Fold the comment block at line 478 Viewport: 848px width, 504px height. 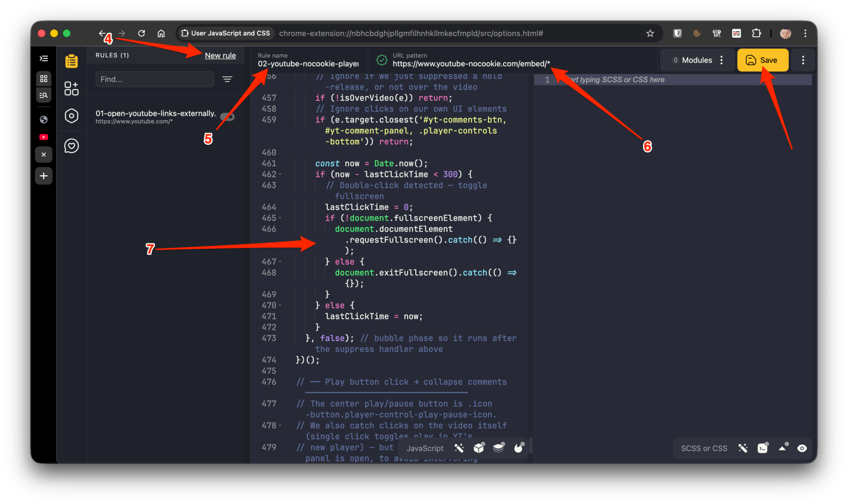[280, 426]
